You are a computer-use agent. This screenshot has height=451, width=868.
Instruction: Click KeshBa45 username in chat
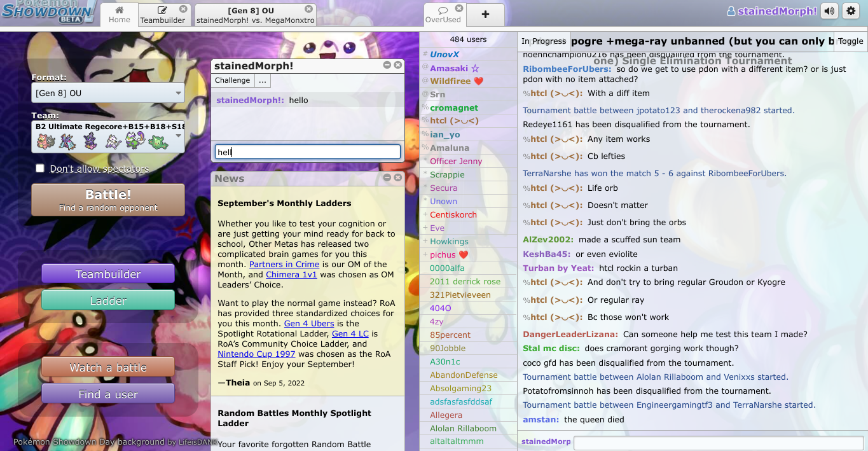tap(547, 254)
